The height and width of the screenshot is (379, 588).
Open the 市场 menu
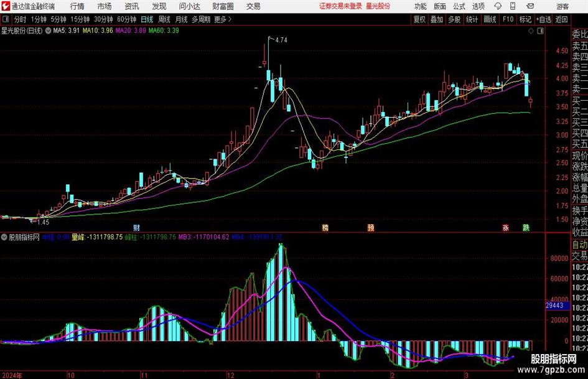tap(105, 6)
